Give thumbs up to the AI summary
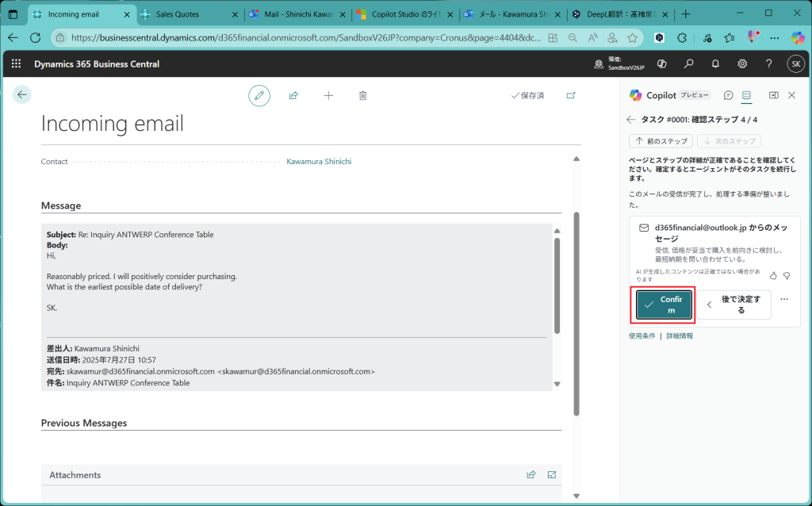 tap(773, 275)
